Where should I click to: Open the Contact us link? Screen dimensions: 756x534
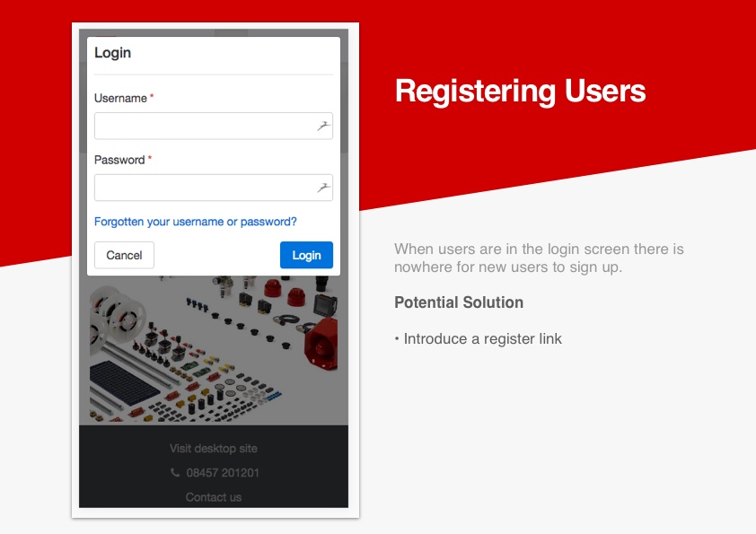pyautogui.click(x=214, y=497)
